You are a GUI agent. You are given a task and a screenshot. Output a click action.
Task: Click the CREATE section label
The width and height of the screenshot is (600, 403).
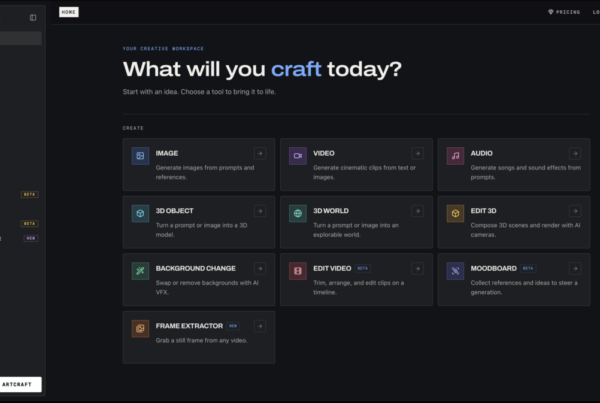[133, 128]
